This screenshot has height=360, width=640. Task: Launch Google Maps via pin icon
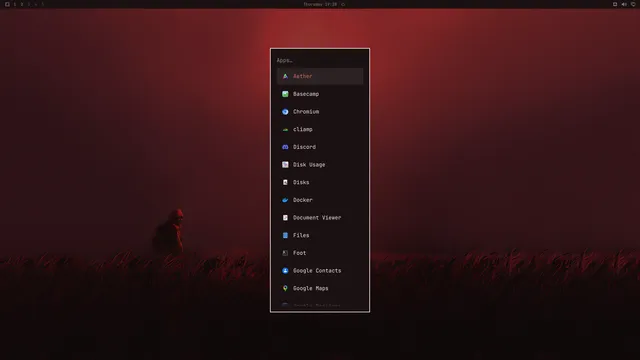[285, 288]
